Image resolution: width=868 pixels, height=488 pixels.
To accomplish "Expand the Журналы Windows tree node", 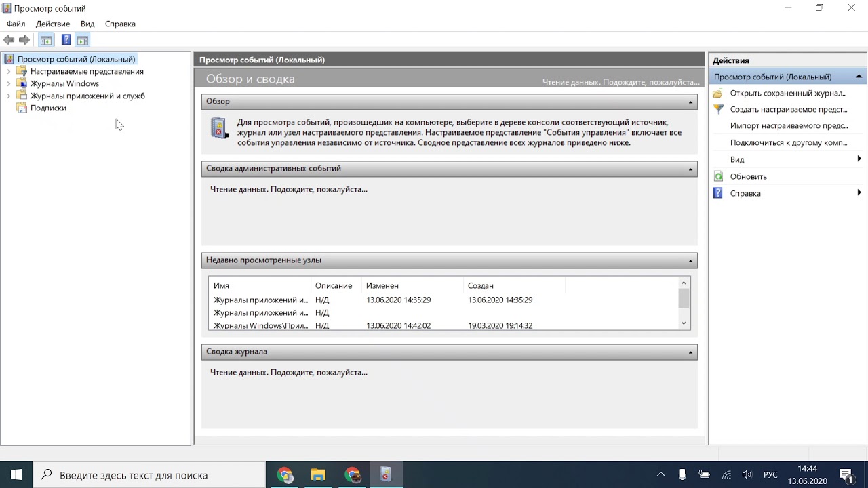I will [8, 84].
